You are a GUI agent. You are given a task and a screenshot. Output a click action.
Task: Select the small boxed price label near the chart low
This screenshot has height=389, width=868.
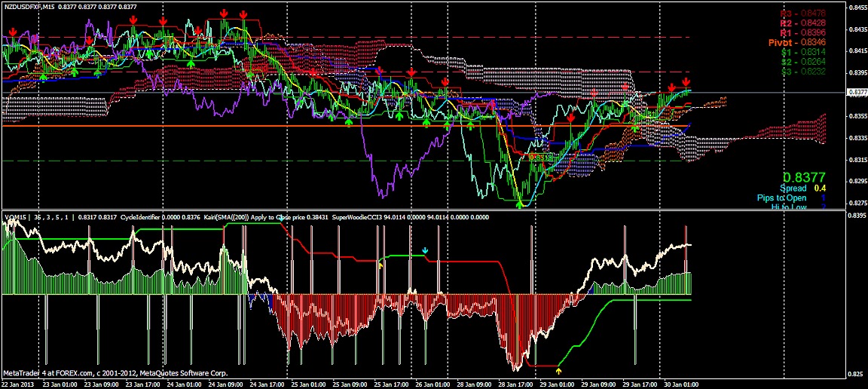click(540, 157)
